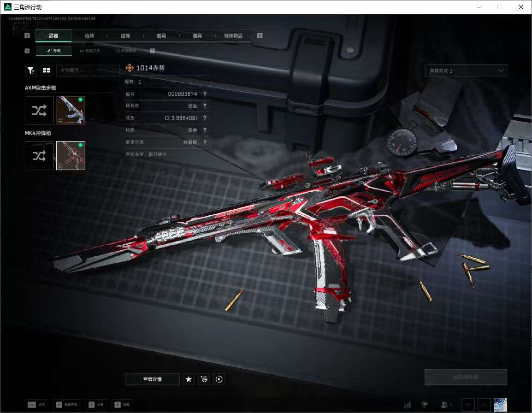532x413 pixels.
Task: Open the friends list icon
Action: coord(445,405)
